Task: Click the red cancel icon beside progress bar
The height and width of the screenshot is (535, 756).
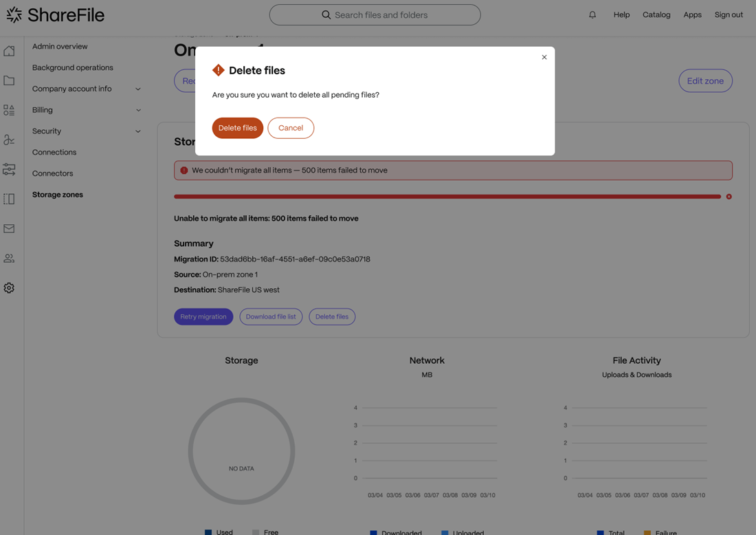Action: [x=729, y=197]
